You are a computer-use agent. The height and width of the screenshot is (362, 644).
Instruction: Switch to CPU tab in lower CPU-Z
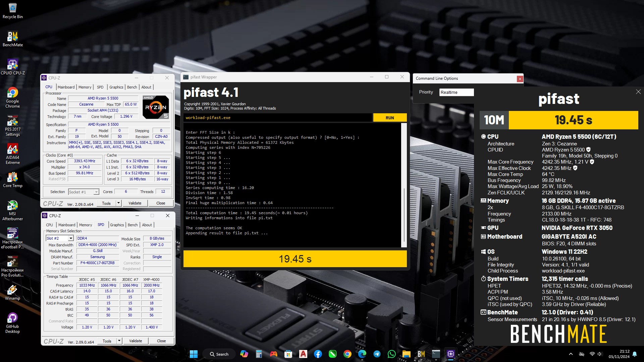[x=49, y=225]
